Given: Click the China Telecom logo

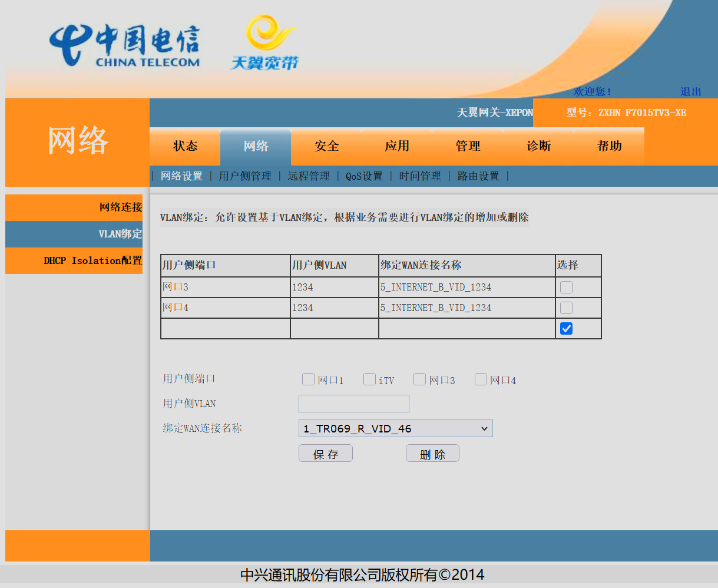Looking at the screenshot, I should point(124,45).
